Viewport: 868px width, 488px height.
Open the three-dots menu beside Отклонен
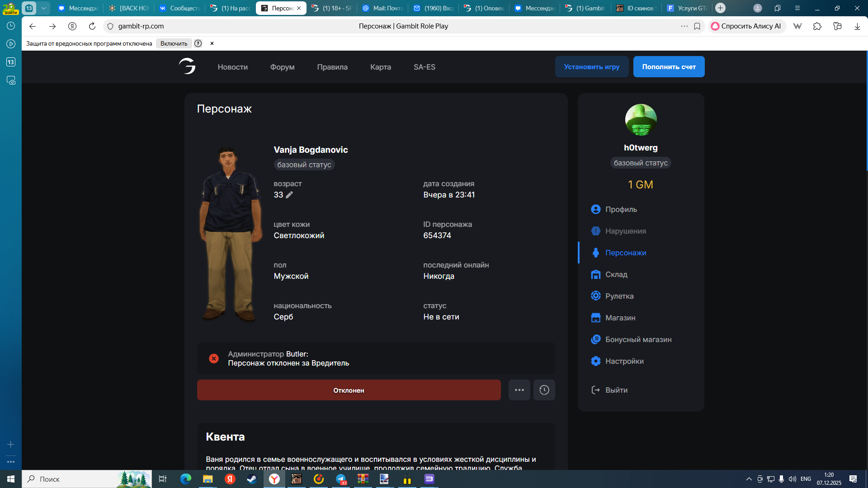pos(519,390)
